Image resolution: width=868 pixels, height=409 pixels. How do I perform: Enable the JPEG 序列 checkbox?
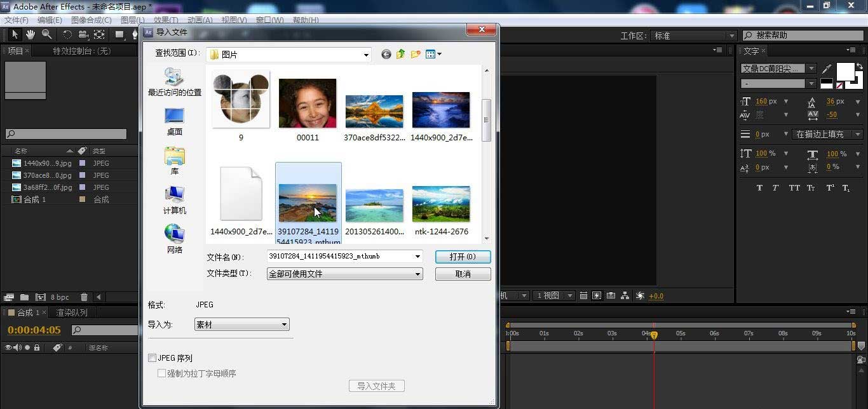point(152,358)
